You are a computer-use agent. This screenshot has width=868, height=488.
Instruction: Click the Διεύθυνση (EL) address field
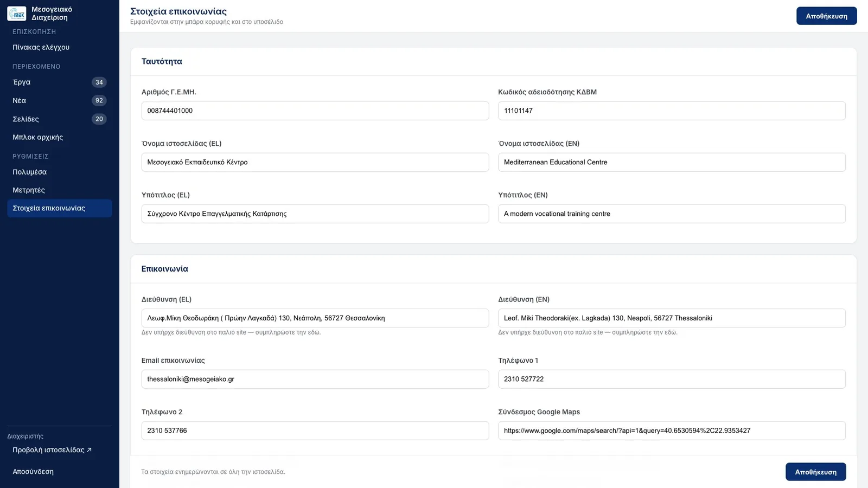(315, 318)
